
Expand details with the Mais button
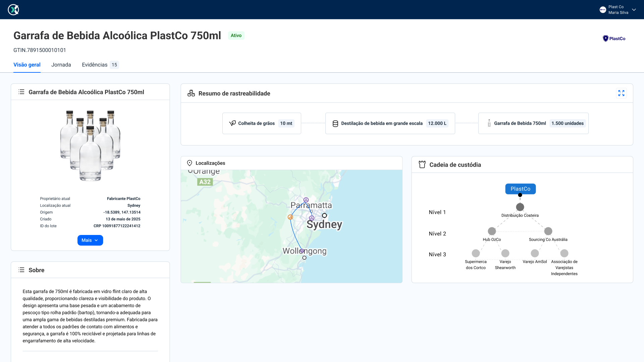pyautogui.click(x=90, y=240)
